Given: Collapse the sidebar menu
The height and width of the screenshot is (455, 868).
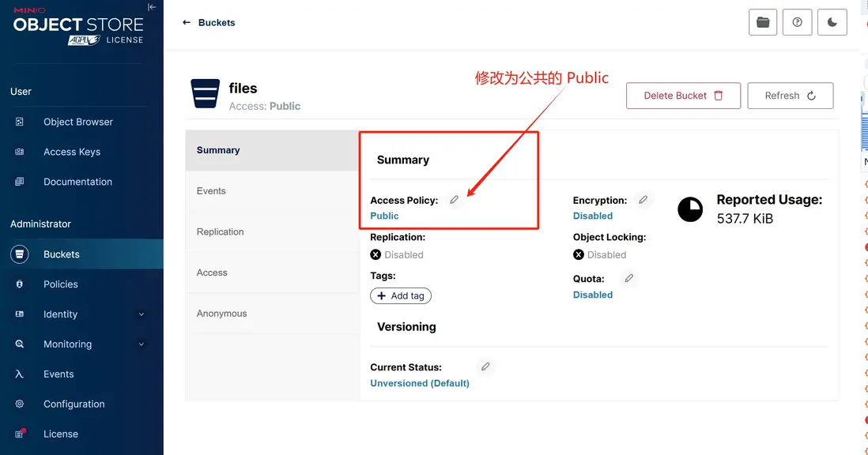Looking at the screenshot, I should coord(152,6).
